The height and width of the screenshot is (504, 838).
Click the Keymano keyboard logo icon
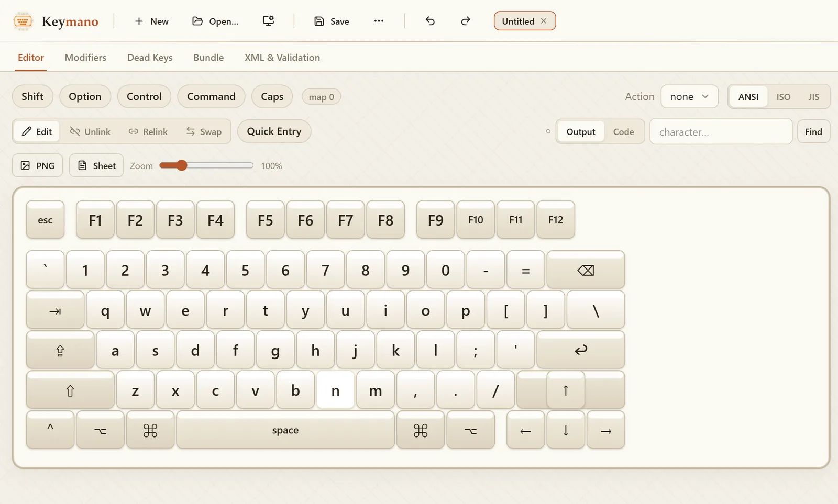(x=23, y=21)
